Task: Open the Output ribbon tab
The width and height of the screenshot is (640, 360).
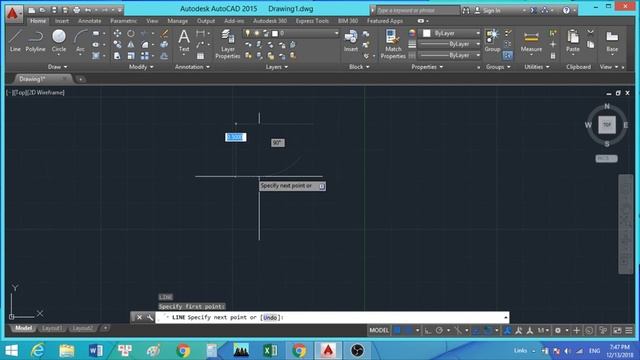Action: click(206, 21)
